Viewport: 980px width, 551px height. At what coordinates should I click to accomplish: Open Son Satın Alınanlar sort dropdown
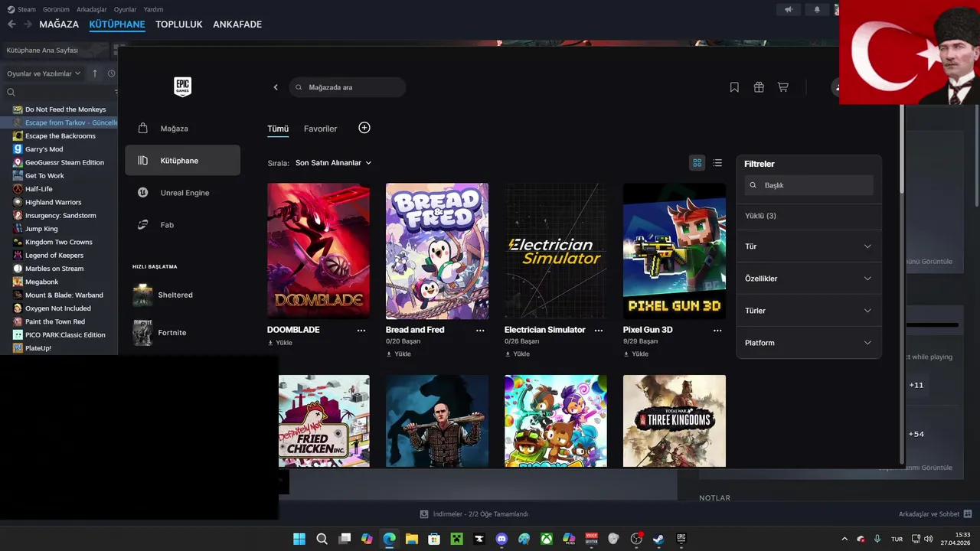coord(333,163)
